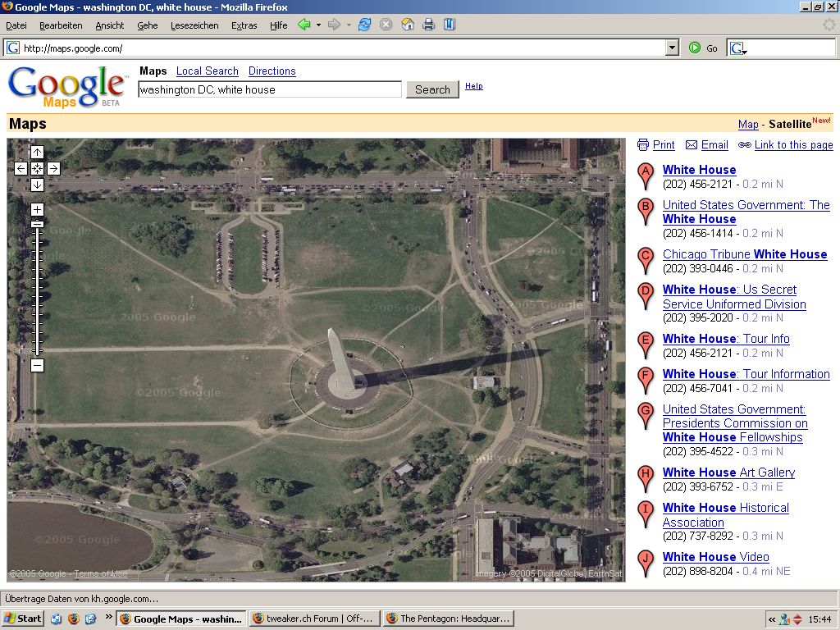Pan the map left with the arrow
This screenshot has width=840, height=630.
pyautogui.click(x=21, y=168)
